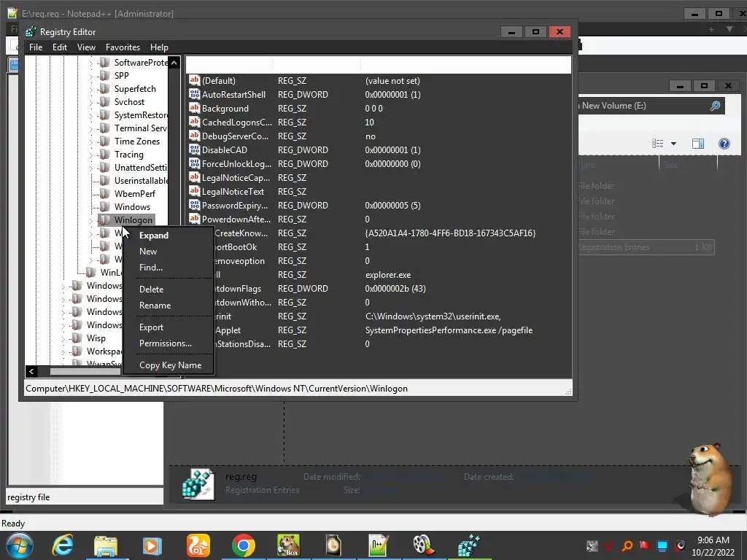Open the Windows Start orb
The image size is (747, 560).
tap(20, 545)
